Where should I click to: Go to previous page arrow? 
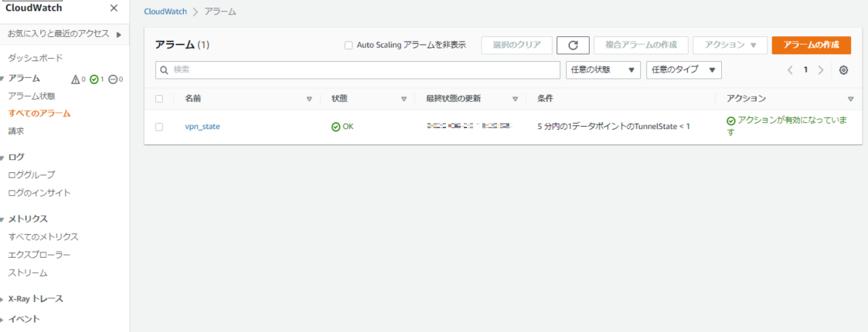790,70
